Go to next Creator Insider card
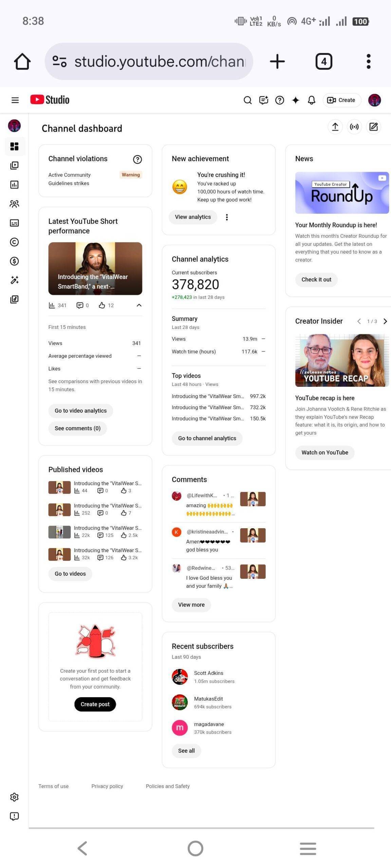The width and height of the screenshot is (391, 868). pyautogui.click(x=385, y=321)
